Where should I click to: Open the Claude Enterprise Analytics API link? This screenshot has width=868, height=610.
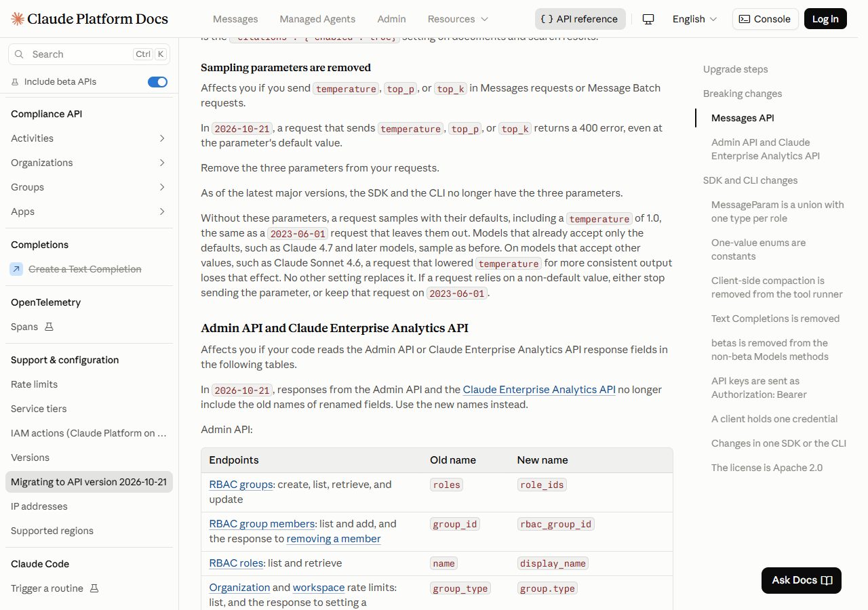pyautogui.click(x=539, y=390)
